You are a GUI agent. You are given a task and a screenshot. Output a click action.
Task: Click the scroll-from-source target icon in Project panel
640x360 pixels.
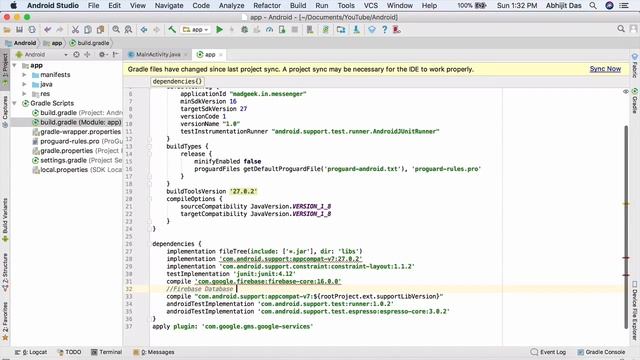coord(76,54)
